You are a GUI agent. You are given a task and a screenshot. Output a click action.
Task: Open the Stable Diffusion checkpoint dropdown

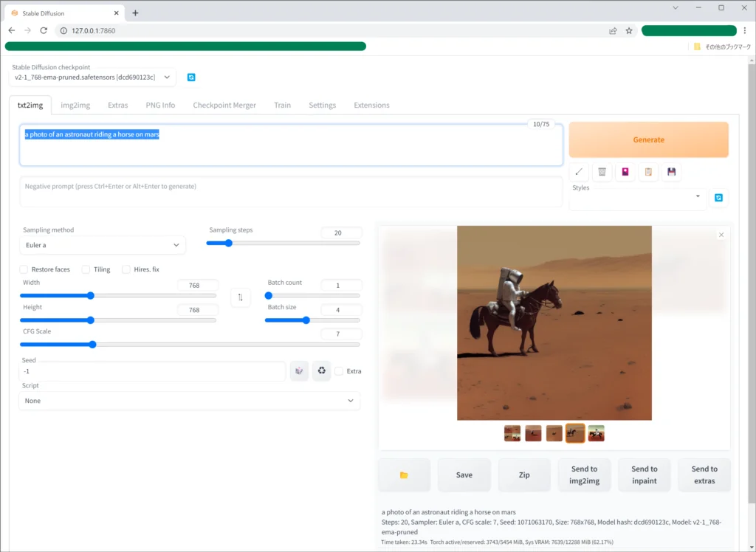pyautogui.click(x=94, y=77)
